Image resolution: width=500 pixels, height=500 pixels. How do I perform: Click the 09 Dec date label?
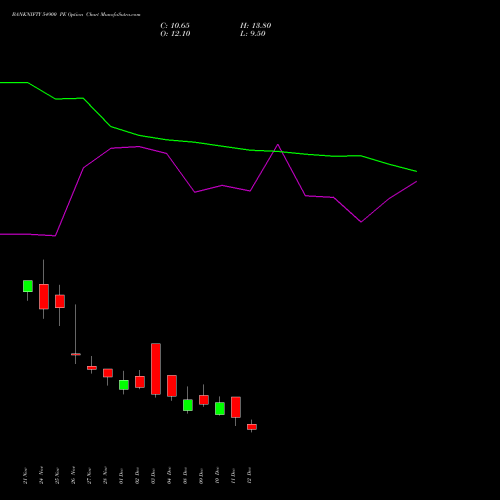[x=202, y=476]
